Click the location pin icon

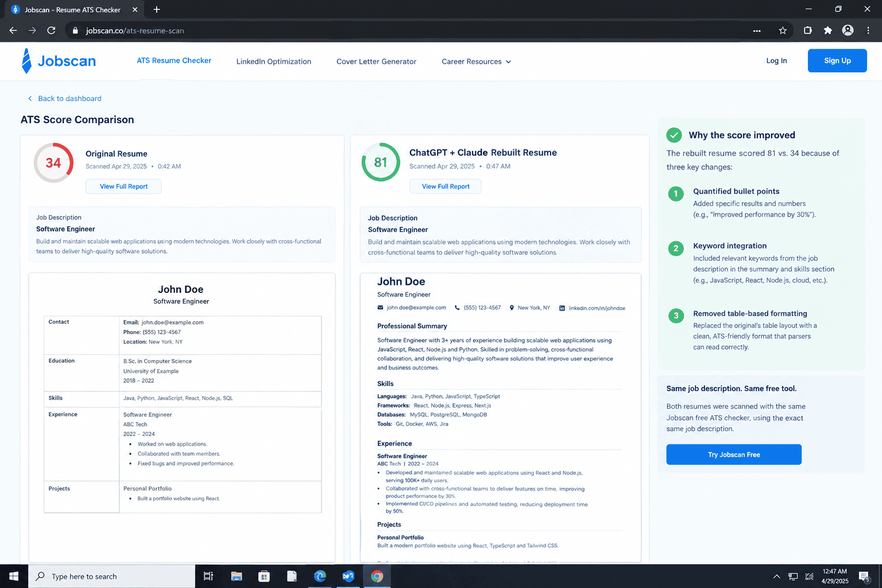click(512, 308)
